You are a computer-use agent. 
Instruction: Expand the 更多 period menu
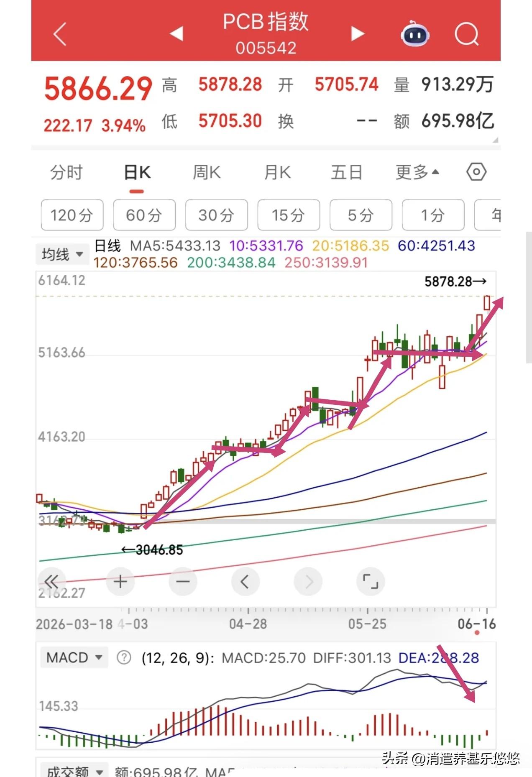(417, 172)
